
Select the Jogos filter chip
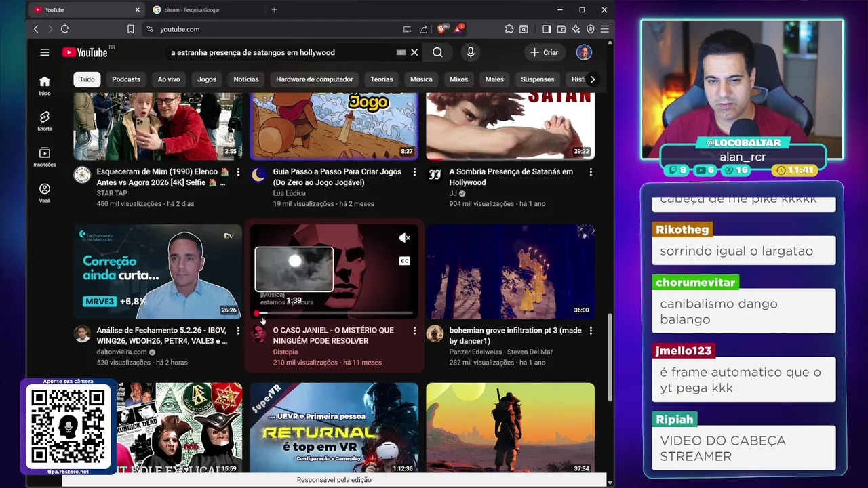click(207, 79)
